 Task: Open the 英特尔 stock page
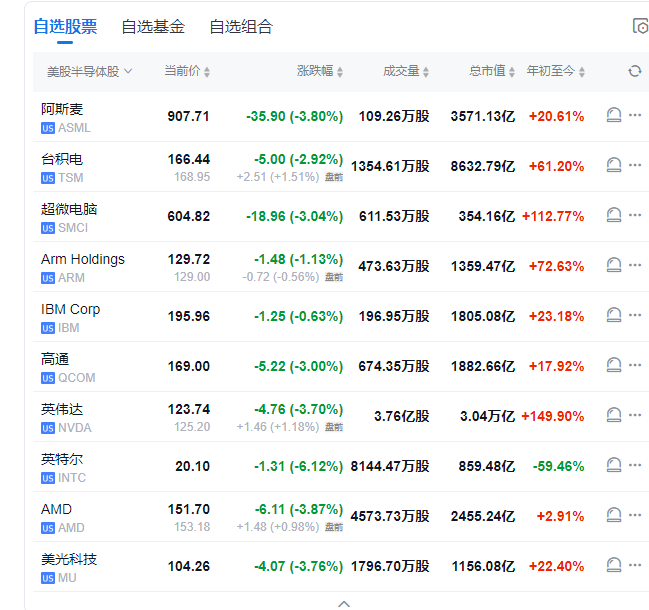pyautogui.click(x=62, y=459)
